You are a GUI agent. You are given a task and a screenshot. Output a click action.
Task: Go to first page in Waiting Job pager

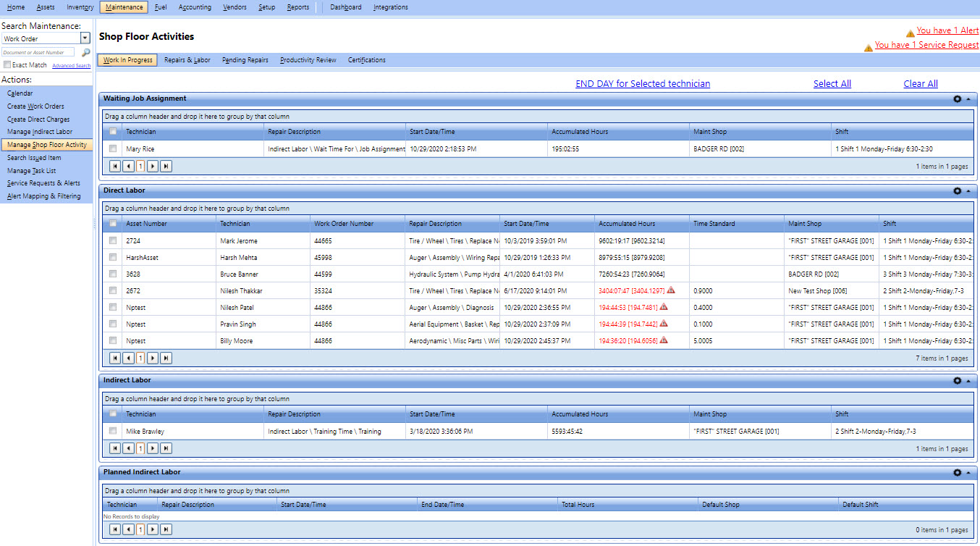click(115, 166)
